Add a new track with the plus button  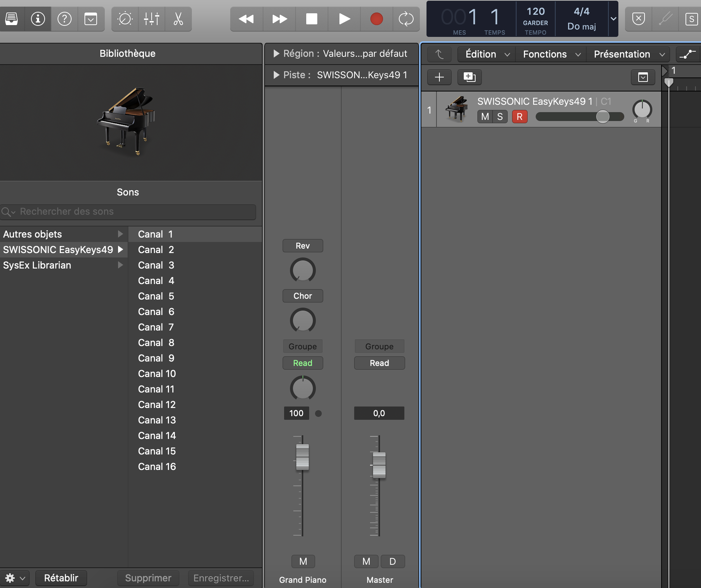pos(439,77)
